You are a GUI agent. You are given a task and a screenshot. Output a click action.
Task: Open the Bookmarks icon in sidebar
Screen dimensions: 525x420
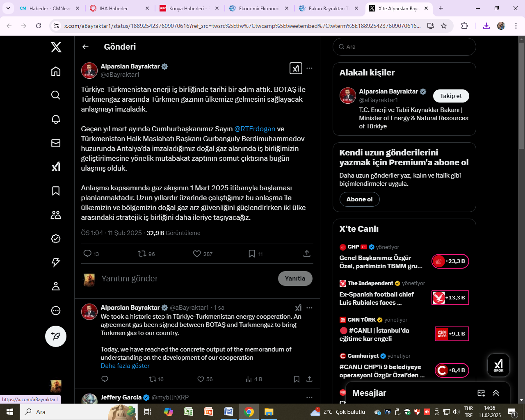[56, 191]
